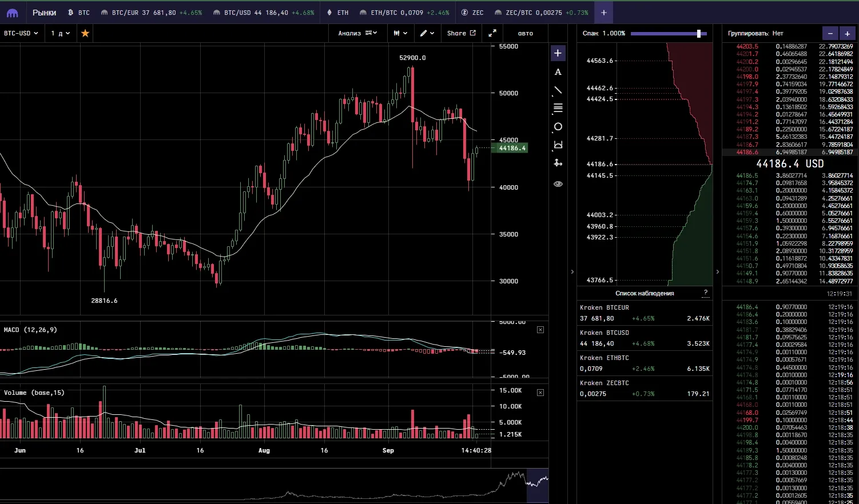Click the 28816.6 low price label
The width and height of the screenshot is (859, 504).
pyautogui.click(x=104, y=301)
